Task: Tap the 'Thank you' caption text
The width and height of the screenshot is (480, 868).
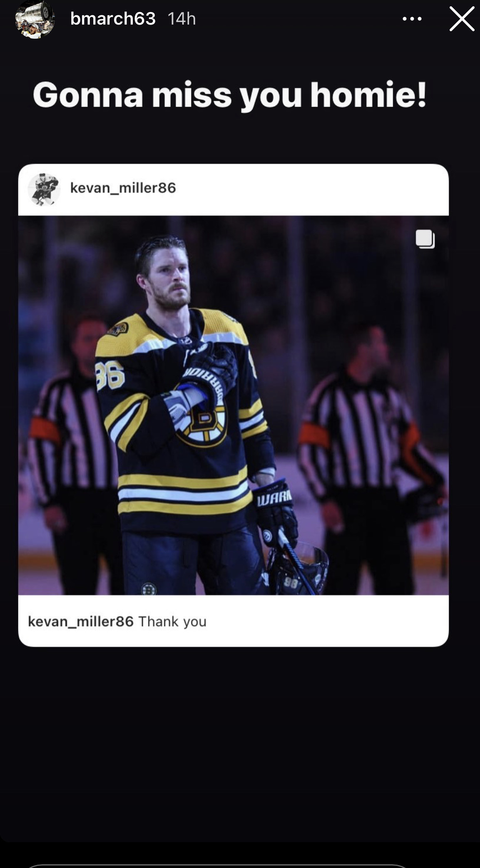Action: pos(172,622)
